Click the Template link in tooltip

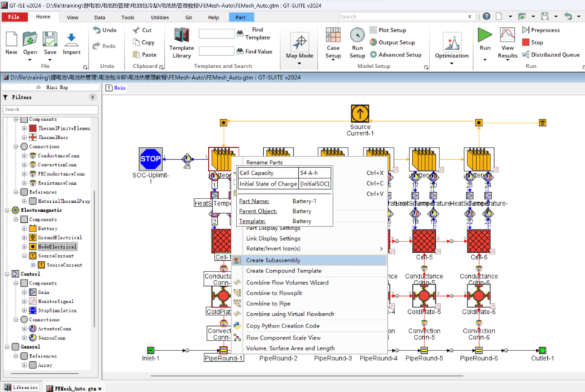[252, 221]
